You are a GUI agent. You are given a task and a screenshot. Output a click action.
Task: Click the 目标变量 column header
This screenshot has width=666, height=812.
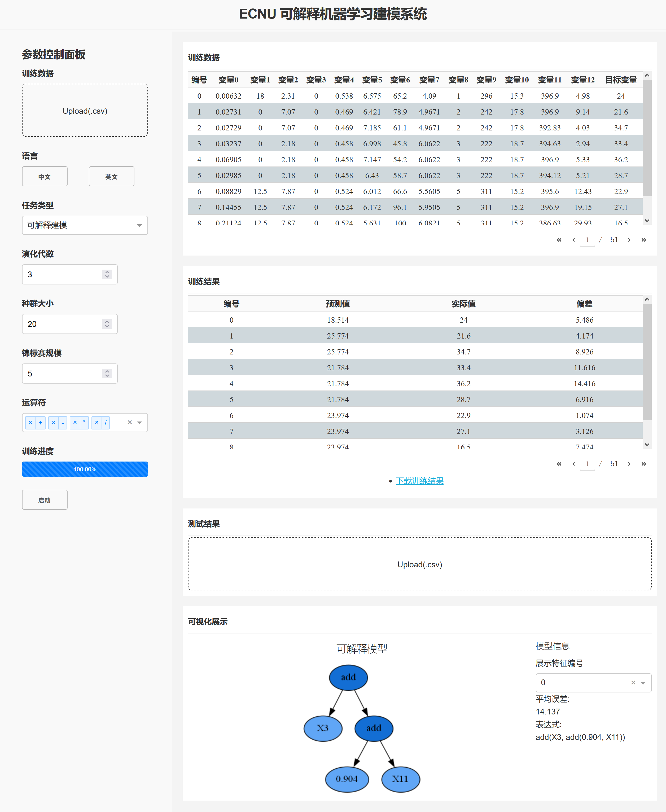621,80
